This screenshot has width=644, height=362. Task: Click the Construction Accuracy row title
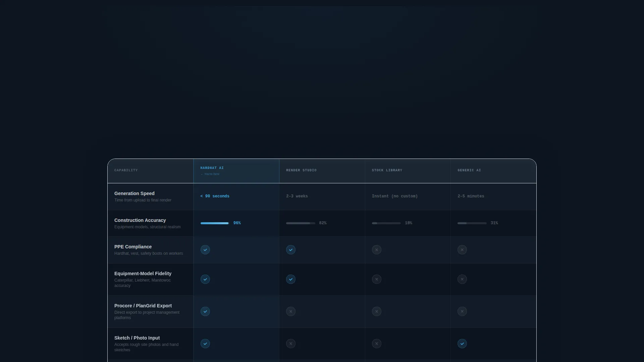pyautogui.click(x=140, y=220)
